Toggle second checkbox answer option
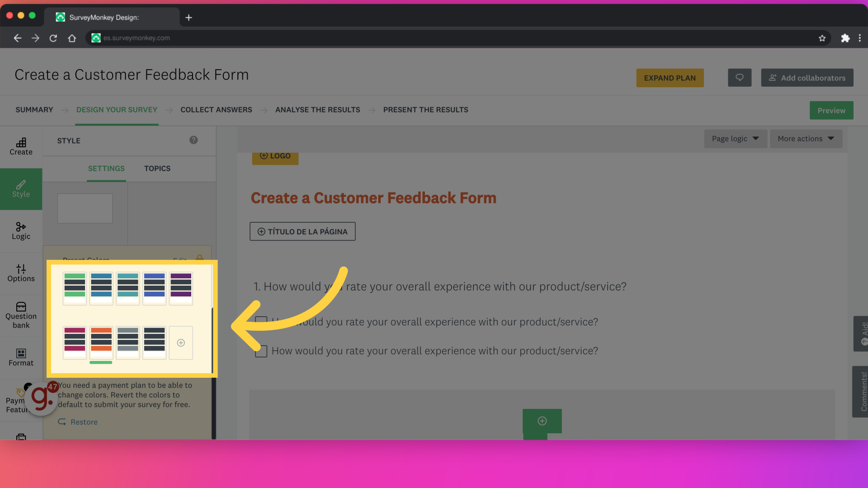 260,351
